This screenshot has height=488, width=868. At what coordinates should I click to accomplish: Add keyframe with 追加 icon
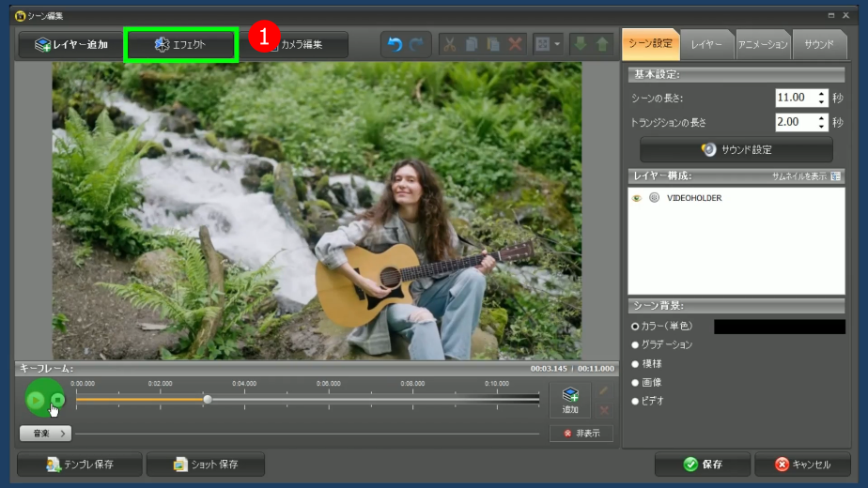570,400
